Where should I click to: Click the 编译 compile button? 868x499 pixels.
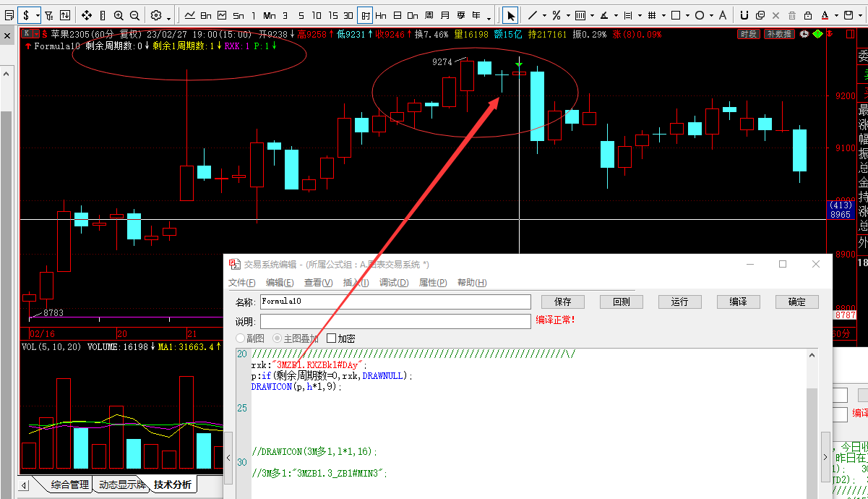coord(739,302)
